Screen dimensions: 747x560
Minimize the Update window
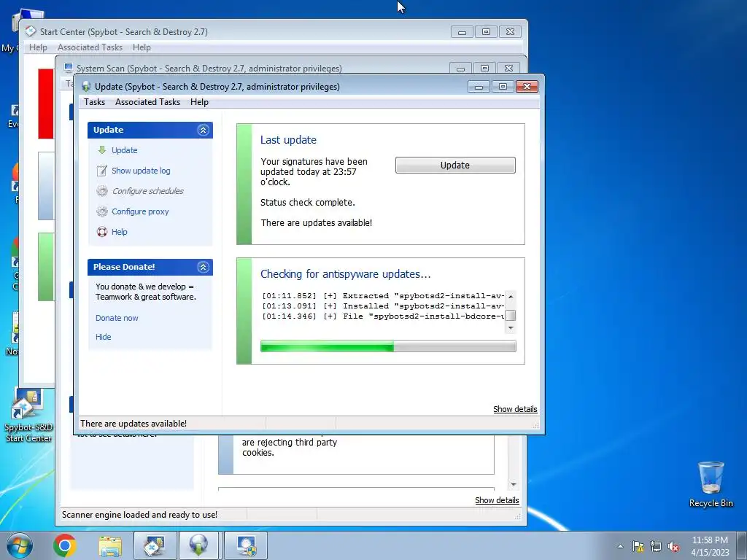pos(479,87)
